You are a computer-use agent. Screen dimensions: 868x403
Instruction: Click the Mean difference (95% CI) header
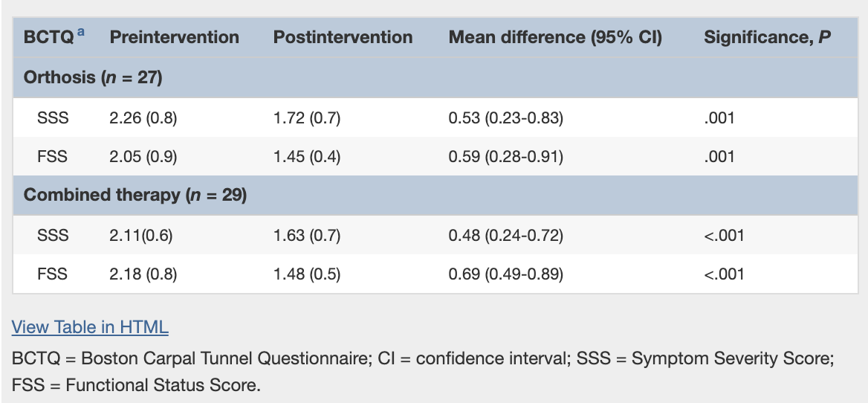coord(555,38)
